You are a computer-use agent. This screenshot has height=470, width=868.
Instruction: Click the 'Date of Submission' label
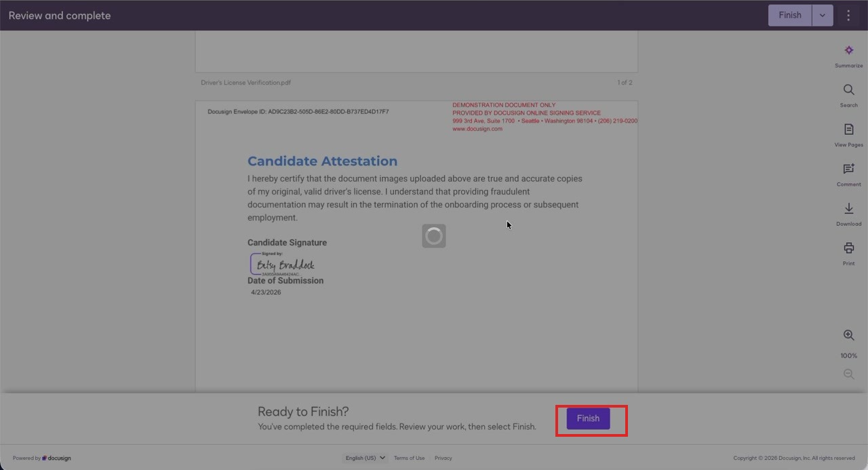coord(285,280)
